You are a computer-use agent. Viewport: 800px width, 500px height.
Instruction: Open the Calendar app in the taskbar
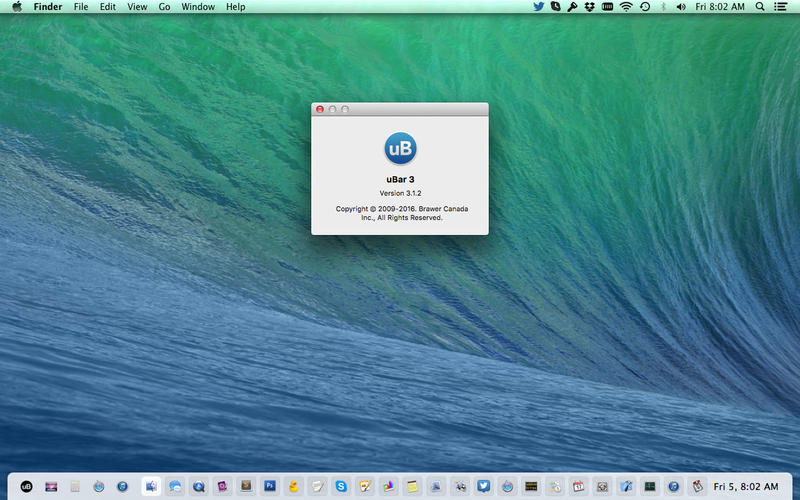(x=578, y=487)
